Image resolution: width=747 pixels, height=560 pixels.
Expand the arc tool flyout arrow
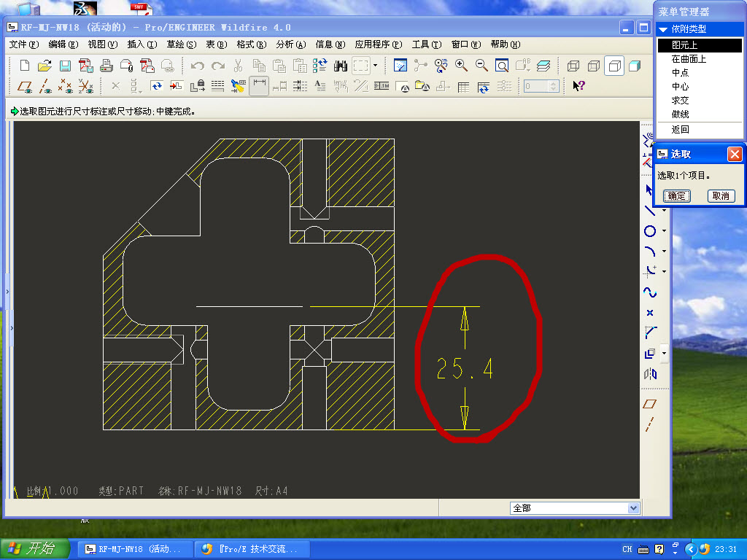664,252
